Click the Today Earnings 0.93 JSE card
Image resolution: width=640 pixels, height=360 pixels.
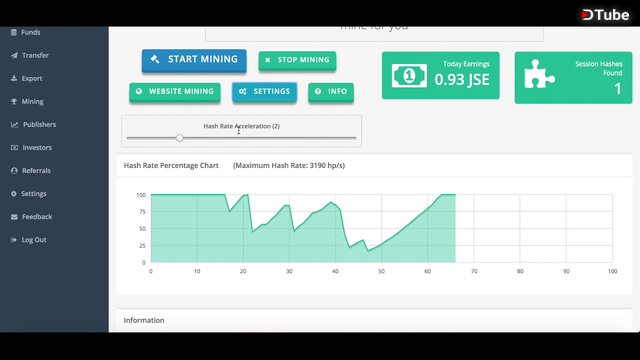click(x=441, y=76)
